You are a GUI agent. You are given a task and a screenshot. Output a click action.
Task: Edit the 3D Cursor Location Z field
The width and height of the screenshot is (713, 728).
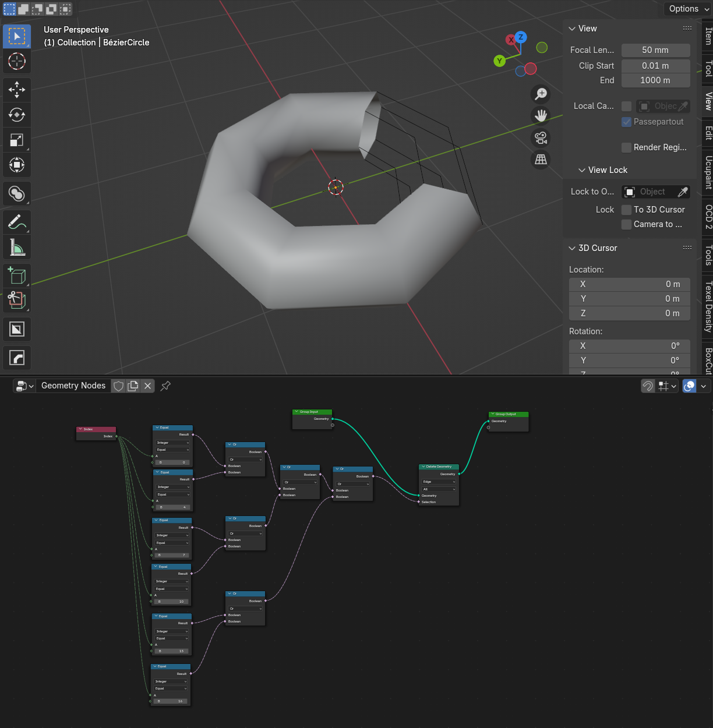tap(630, 313)
